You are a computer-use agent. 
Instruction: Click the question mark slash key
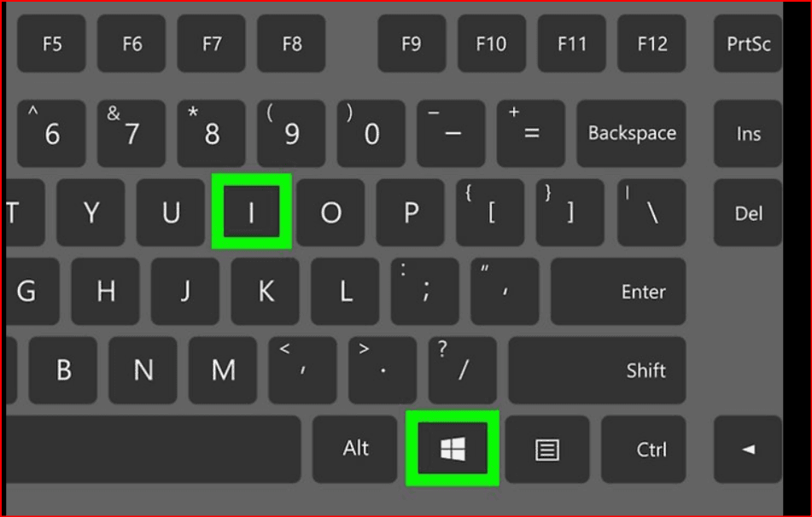[x=463, y=370]
